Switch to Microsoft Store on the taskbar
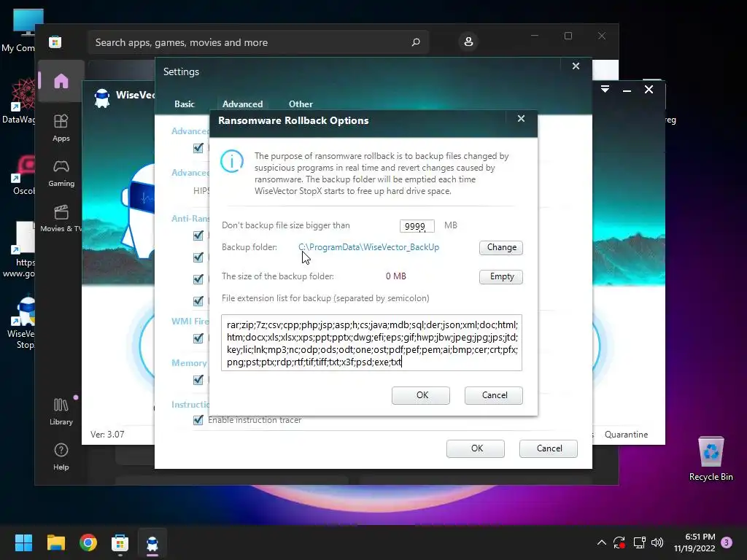Screen dimensions: 747x560 click(x=120, y=542)
